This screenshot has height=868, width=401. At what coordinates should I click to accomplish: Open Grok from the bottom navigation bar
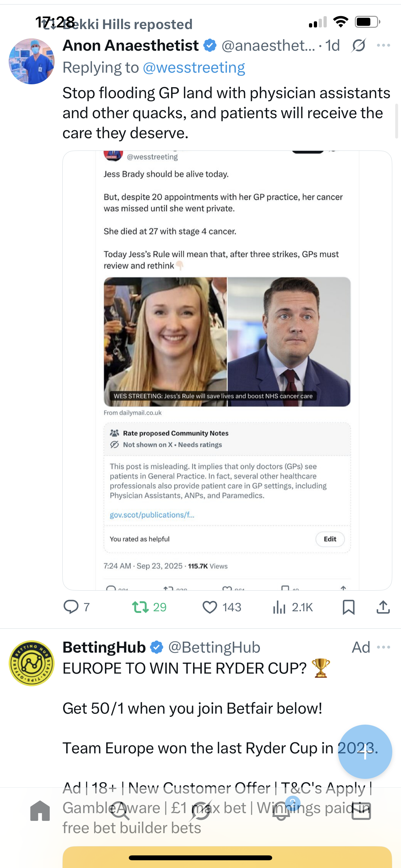tap(201, 811)
